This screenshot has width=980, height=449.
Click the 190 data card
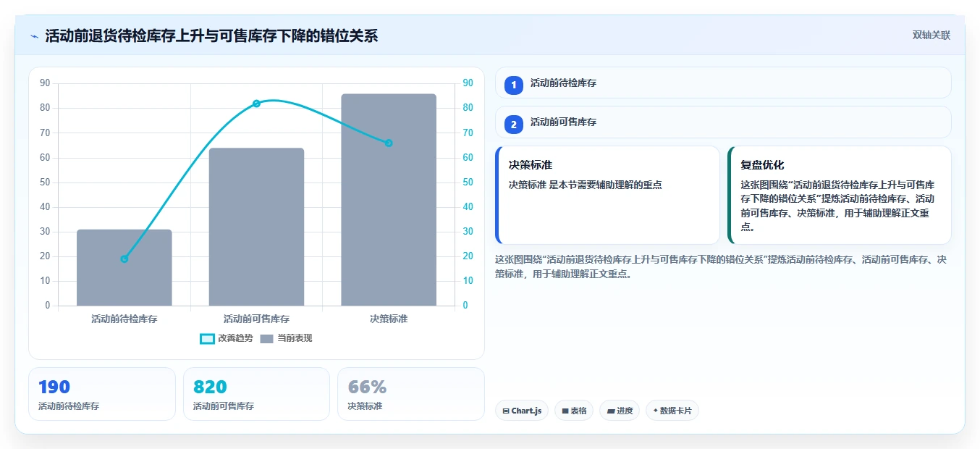(102, 394)
